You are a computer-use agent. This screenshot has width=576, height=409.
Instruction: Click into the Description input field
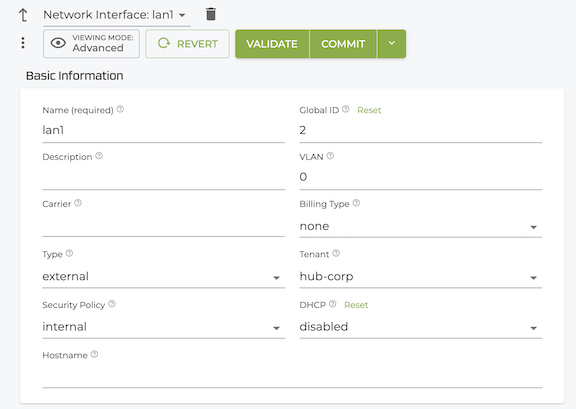pyautogui.click(x=163, y=177)
